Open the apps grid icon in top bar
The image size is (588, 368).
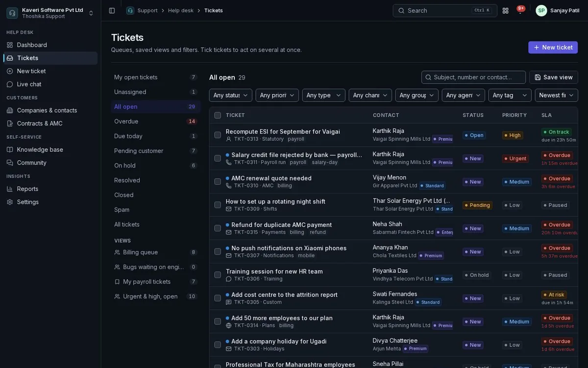(x=506, y=10)
